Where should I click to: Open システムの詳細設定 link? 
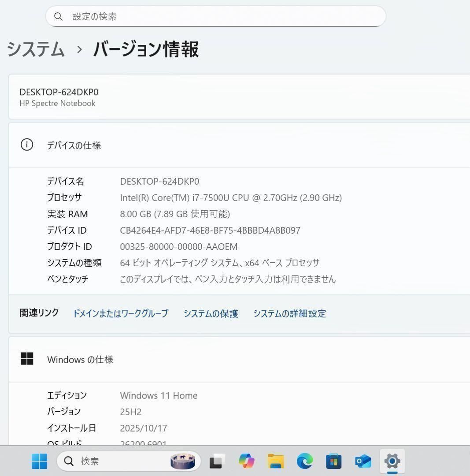tap(289, 314)
